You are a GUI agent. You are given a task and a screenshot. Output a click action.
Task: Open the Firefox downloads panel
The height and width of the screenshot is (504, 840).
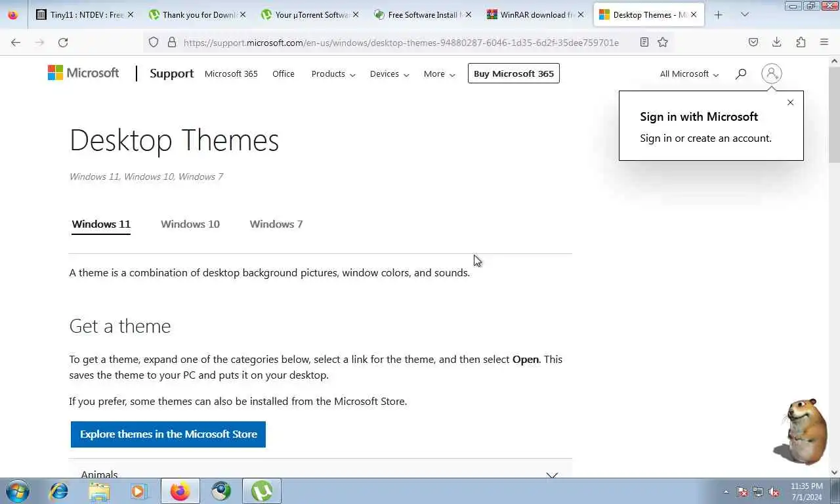pos(777,42)
